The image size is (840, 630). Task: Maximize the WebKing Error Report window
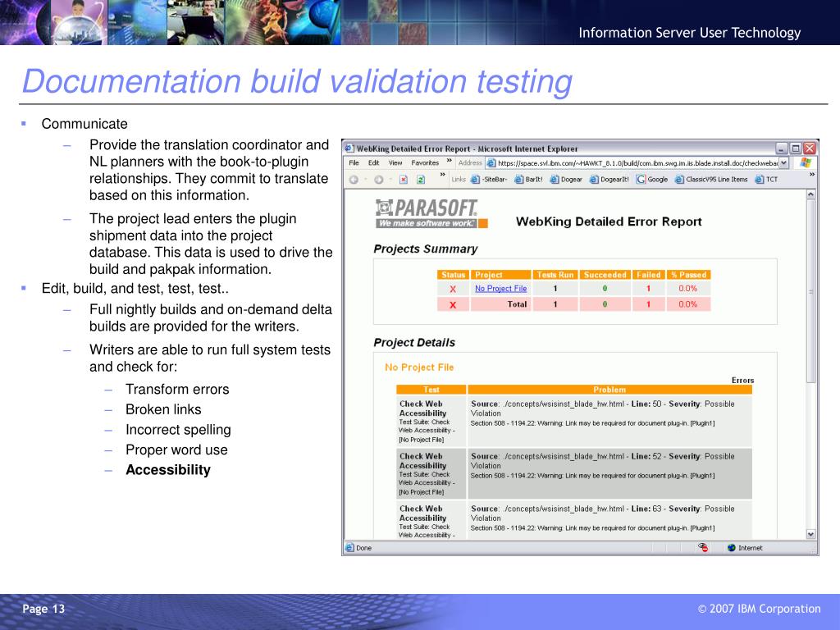(x=796, y=148)
